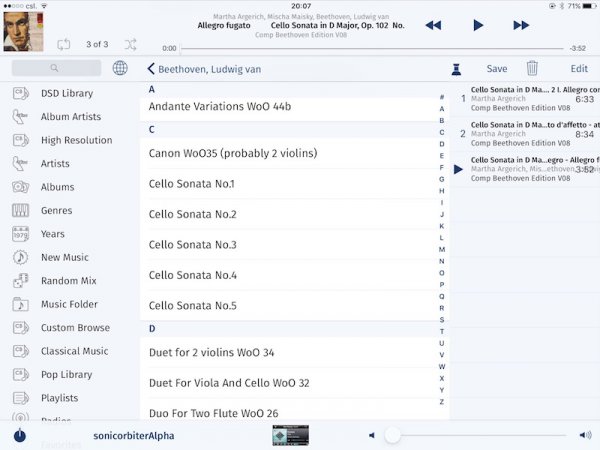Open Album Artists in the sidebar
The image size is (600, 450).
click(70, 117)
